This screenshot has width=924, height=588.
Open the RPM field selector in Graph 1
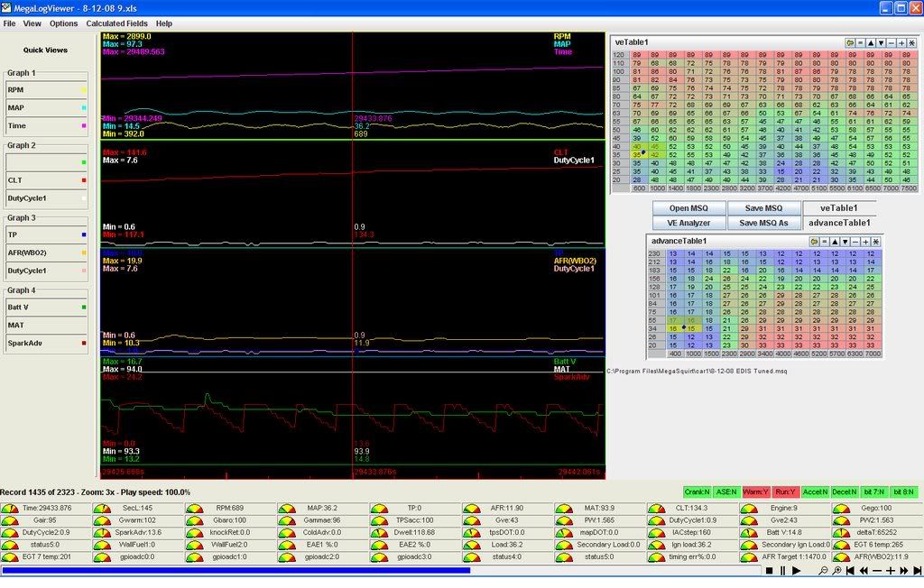coord(45,90)
